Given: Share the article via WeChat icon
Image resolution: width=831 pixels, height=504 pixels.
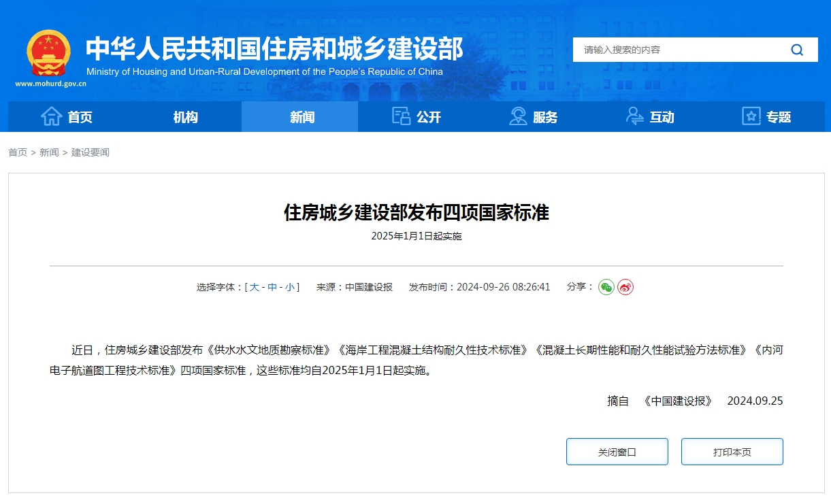Looking at the screenshot, I should click(x=605, y=287).
